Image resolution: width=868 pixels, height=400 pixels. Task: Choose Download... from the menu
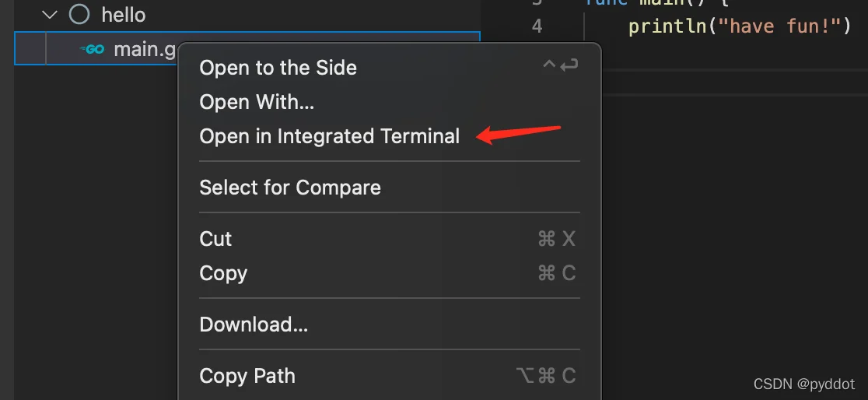coord(254,325)
